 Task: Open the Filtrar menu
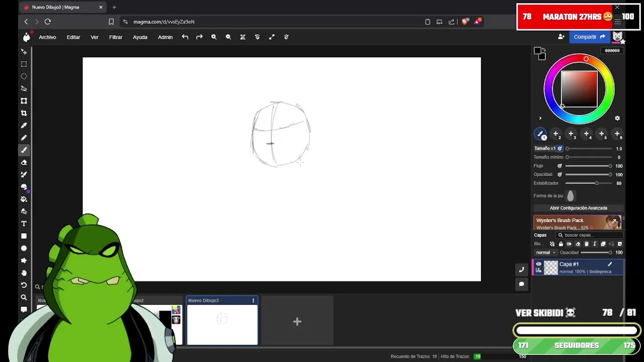(116, 37)
